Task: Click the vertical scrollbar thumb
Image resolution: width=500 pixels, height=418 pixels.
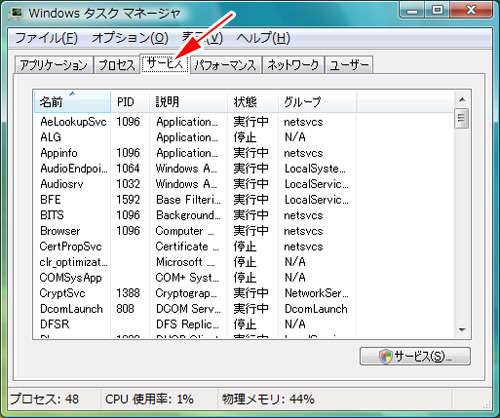Action: click(x=462, y=118)
